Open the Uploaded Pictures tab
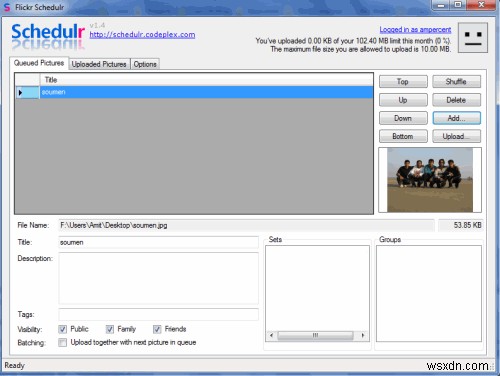This screenshot has height=376, width=500. 99,64
